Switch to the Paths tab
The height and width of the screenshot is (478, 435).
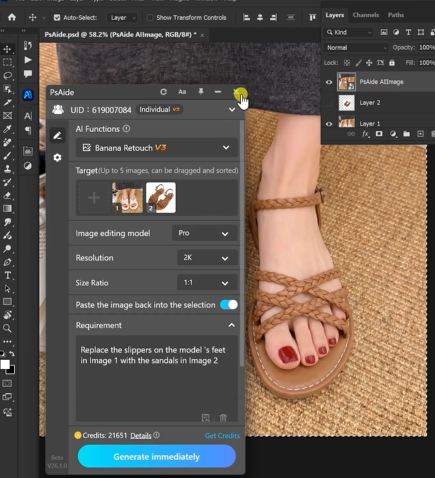point(396,15)
